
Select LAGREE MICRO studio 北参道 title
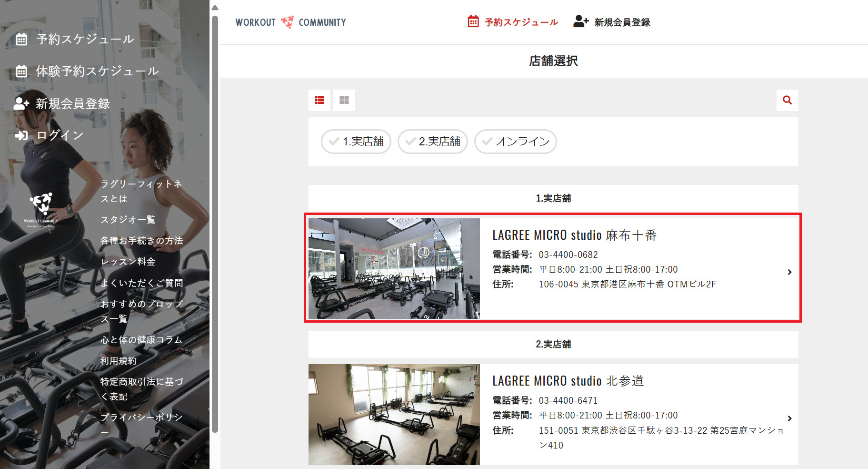(568, 381)
